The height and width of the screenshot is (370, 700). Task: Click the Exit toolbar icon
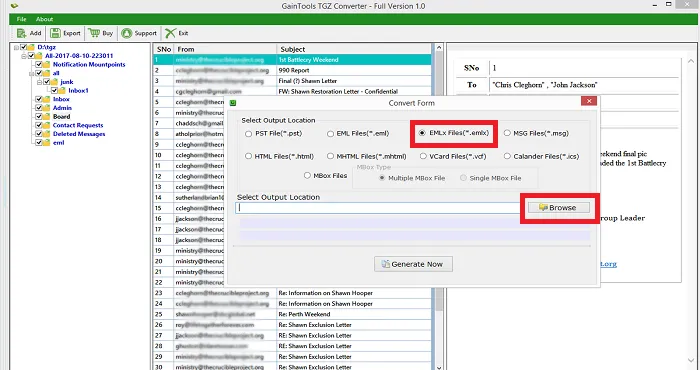click(x=170, y=33)
